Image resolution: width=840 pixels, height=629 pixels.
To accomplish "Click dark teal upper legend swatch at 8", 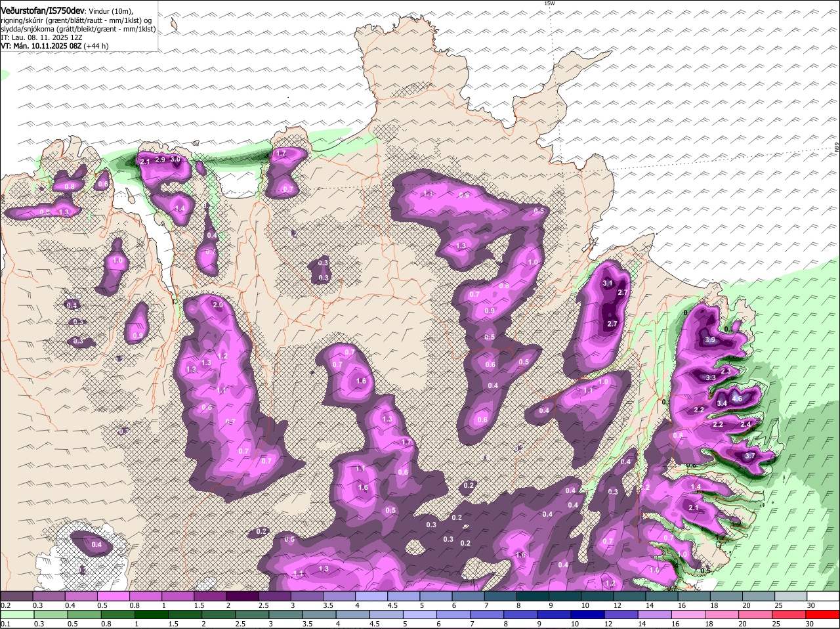I will point(533,596).
